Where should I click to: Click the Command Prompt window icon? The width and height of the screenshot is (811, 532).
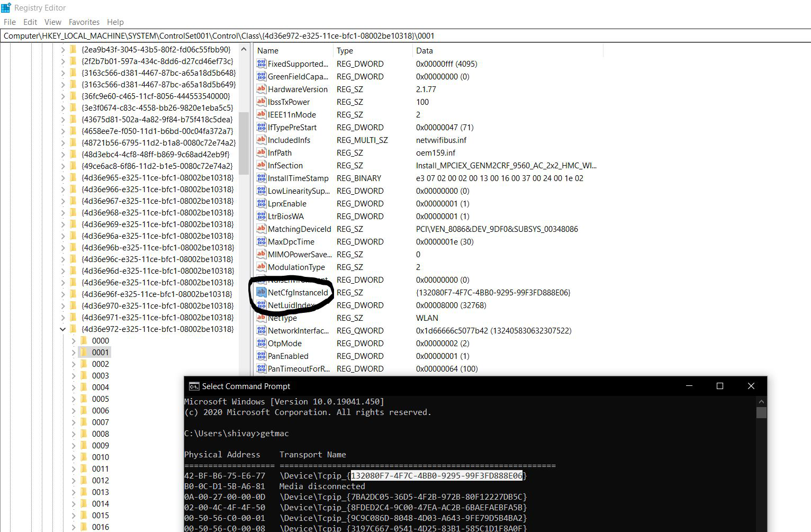(194, 386)
